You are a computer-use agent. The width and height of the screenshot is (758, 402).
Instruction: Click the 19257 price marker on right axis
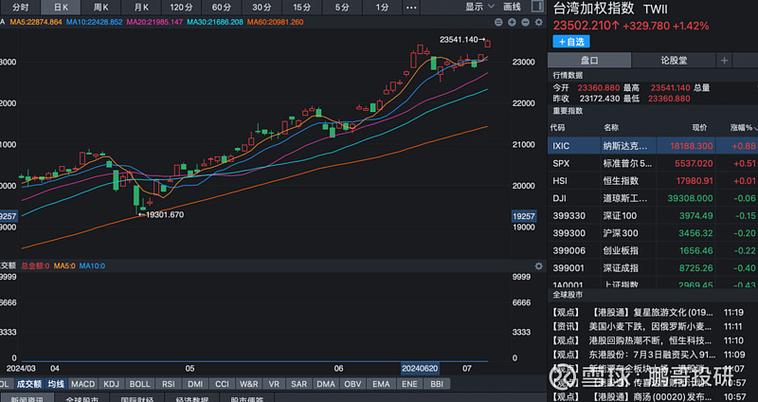tap(524, 216)
